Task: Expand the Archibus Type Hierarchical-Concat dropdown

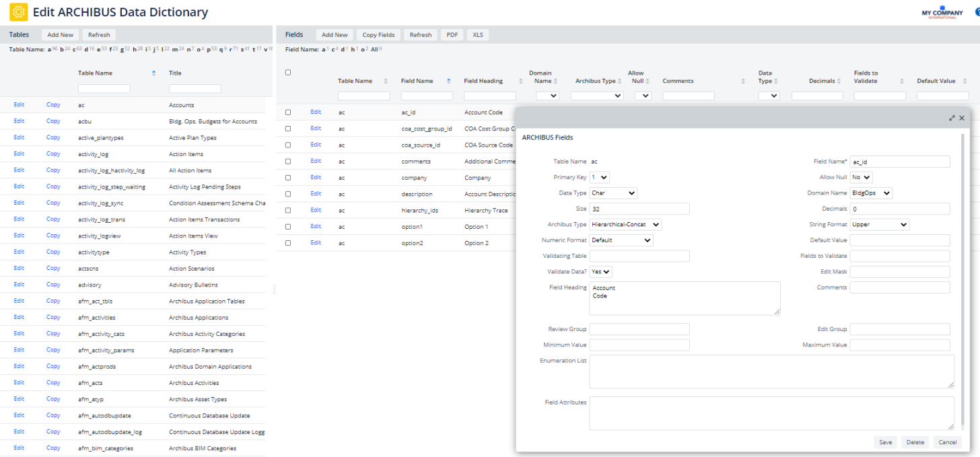Action: coord(625,225)
